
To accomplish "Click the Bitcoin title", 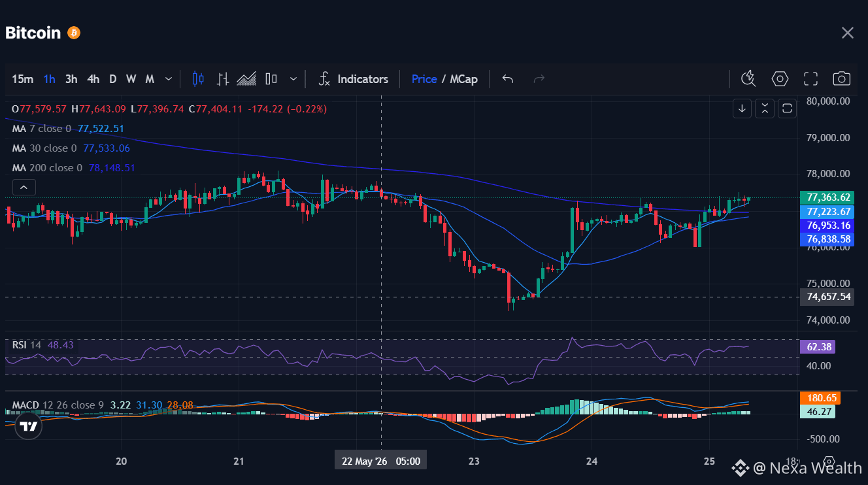I will coord(33,33).
